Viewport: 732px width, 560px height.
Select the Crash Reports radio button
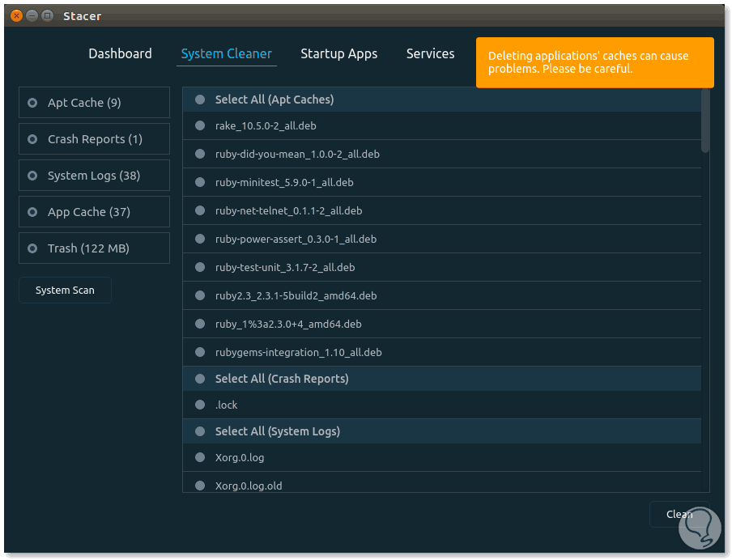click(33, 139)
